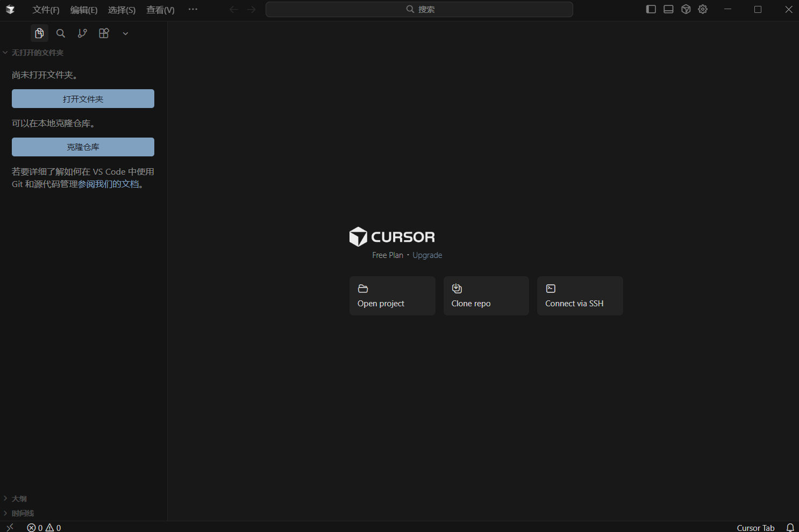Open the Search view icon

tap(61, 33)
